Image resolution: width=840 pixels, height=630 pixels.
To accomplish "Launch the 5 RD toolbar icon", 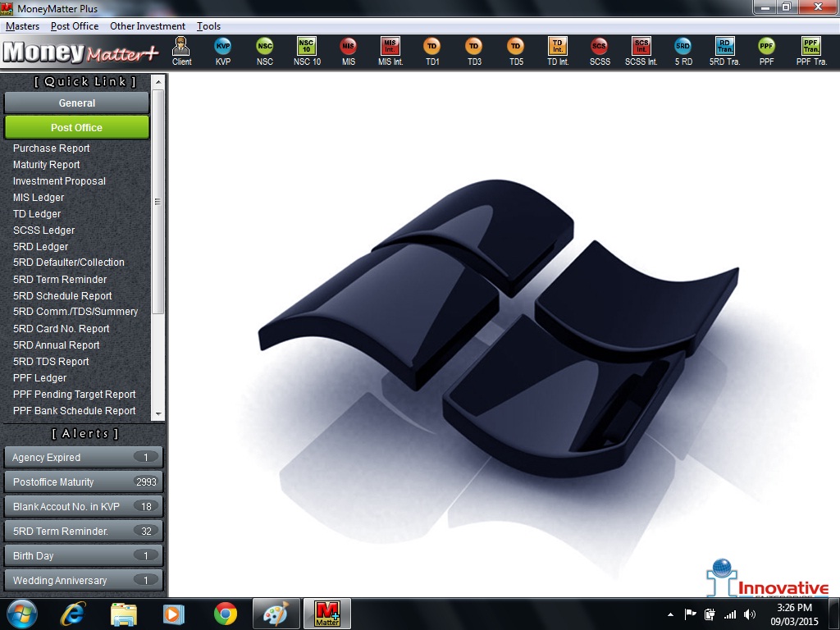I will tap(683, 51).
